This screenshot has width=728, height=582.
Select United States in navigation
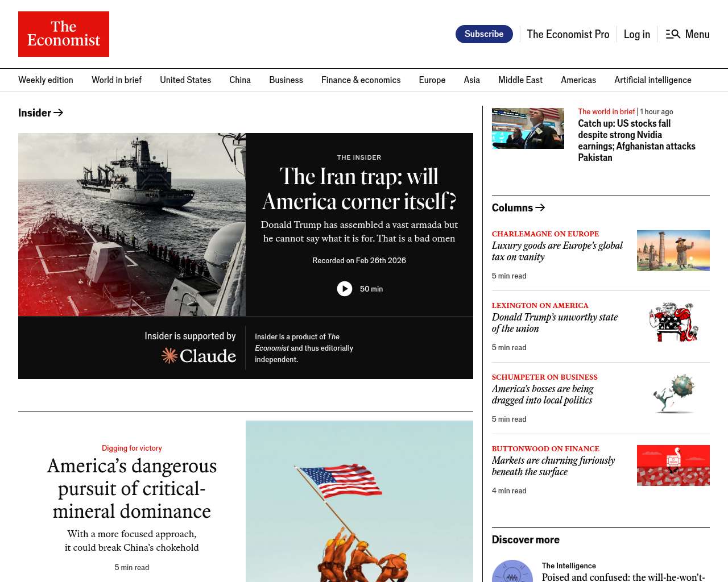click(x=185, y=80)
